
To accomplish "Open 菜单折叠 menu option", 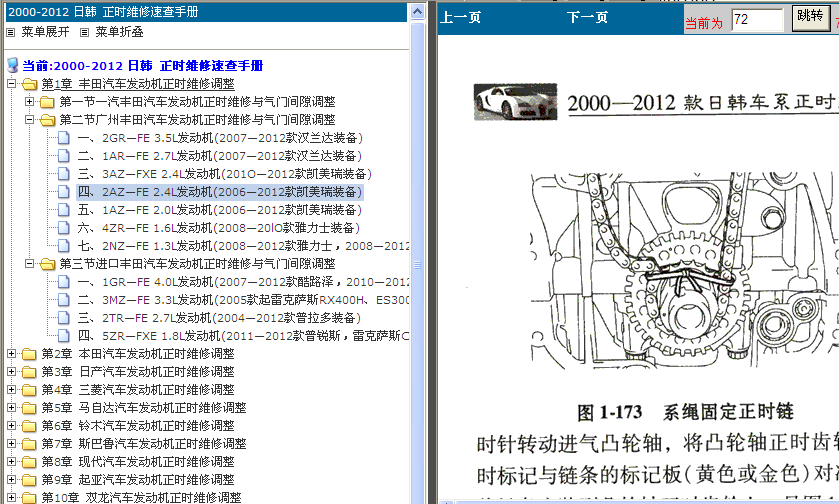I will pyautogui.click(x=119, y=32).
